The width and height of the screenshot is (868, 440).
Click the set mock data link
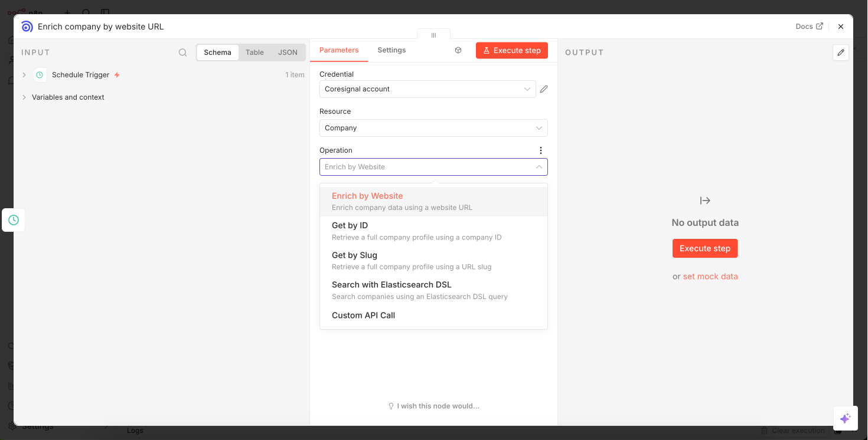point(710,276)
